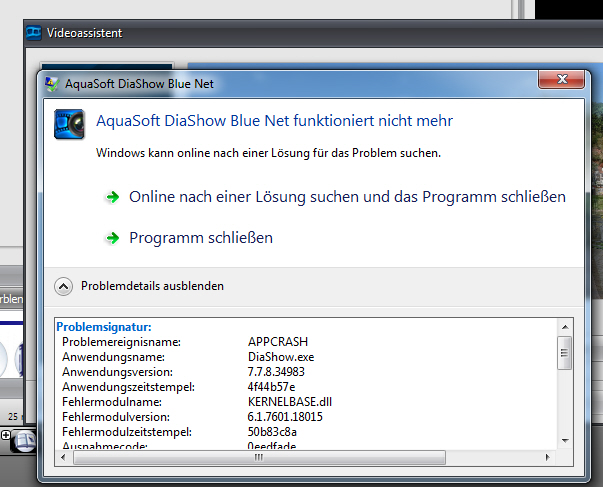
Task: Click the error dialog's title bar icon
Action: click(52, 84)
